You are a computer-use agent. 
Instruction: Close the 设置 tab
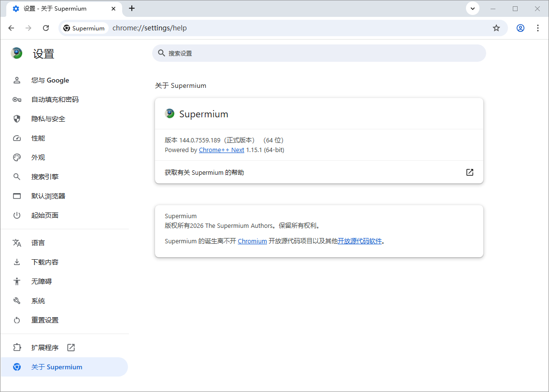tap(114, 9)
